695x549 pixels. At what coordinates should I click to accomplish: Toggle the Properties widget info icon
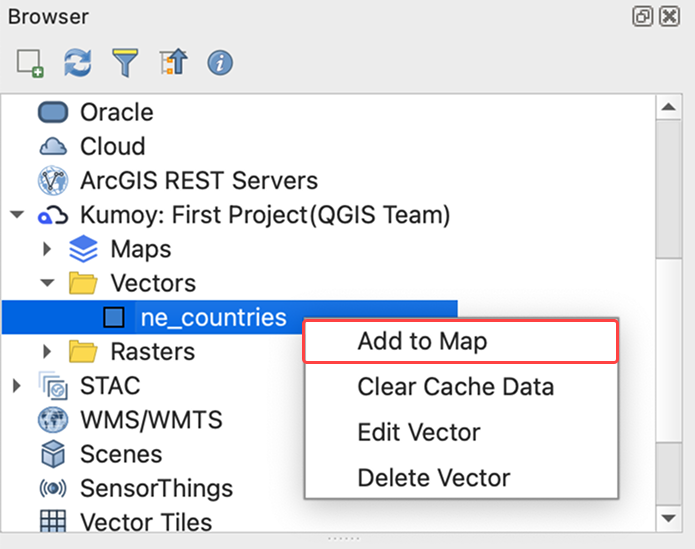pos(220,63)
